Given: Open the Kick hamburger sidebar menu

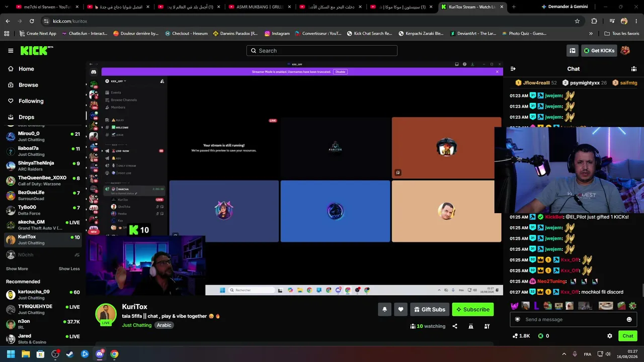Looking at the screenshot, I should (x=11, y=50).
